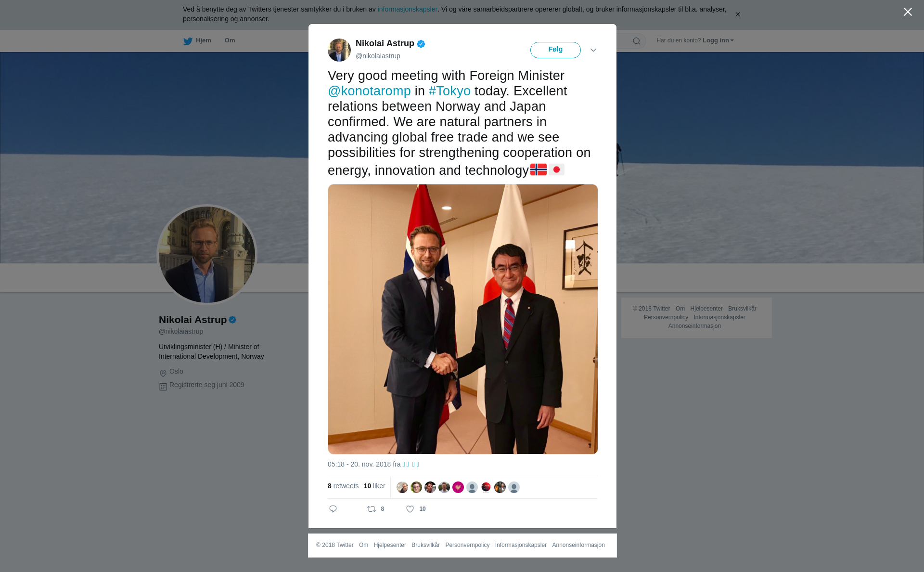
Task: Click the reply speech bubble icon
Action: tap(333, 509)
